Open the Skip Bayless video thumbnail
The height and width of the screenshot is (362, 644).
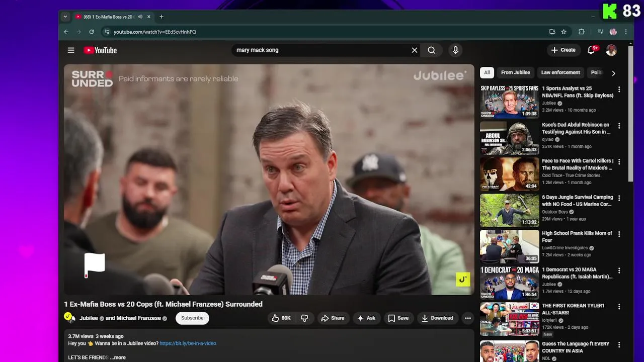coord(509,102)
